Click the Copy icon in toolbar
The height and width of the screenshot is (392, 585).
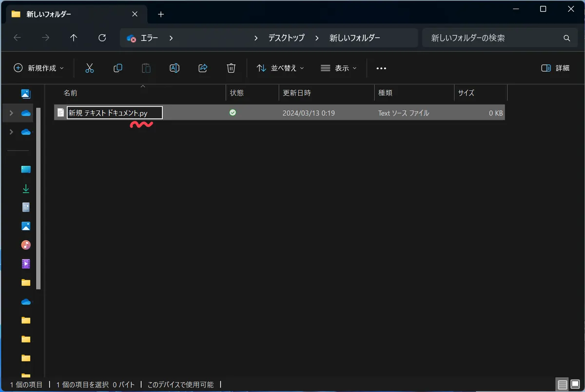pyautogui.click(x=117, y=68)
